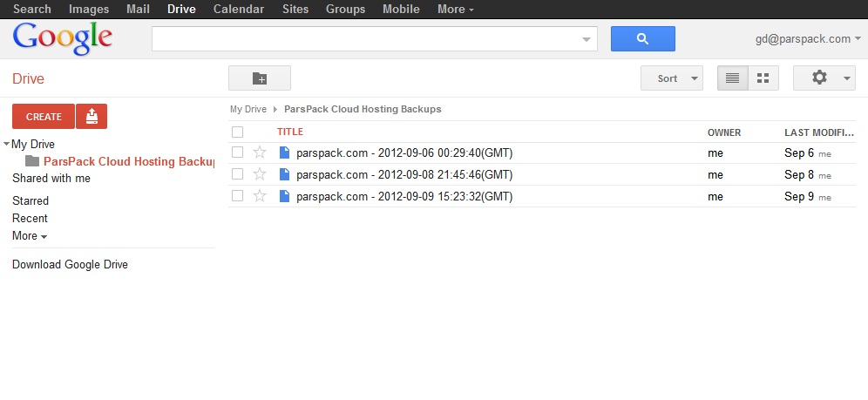Viewport: 868px width, 400px height.
Task: Click Sep 6 modified date
Action: [799, 153]
